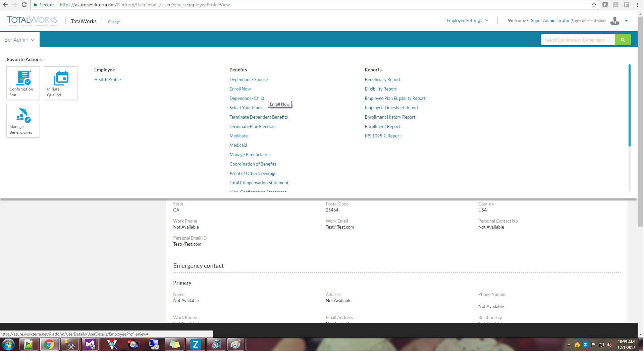Viewport: 644px width, 362px height.
Task: Expand the arrow beside user avatar
Action: (626, 21)
